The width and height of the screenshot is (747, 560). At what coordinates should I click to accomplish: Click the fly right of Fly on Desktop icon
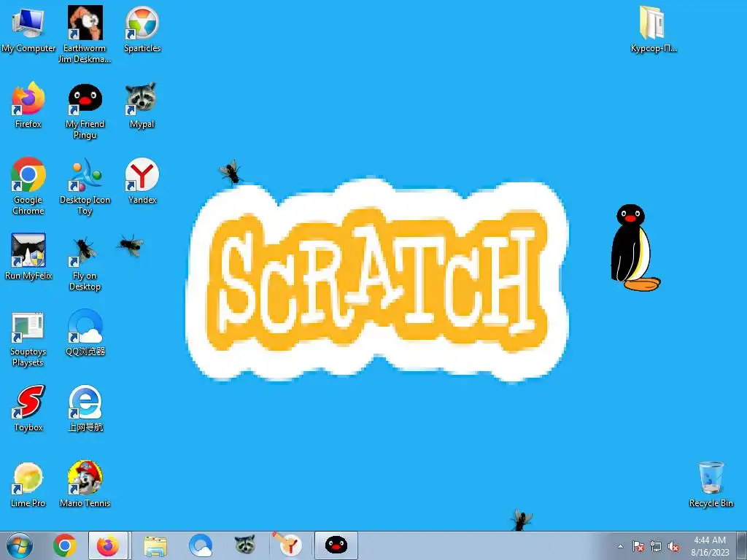pos(130,245)
